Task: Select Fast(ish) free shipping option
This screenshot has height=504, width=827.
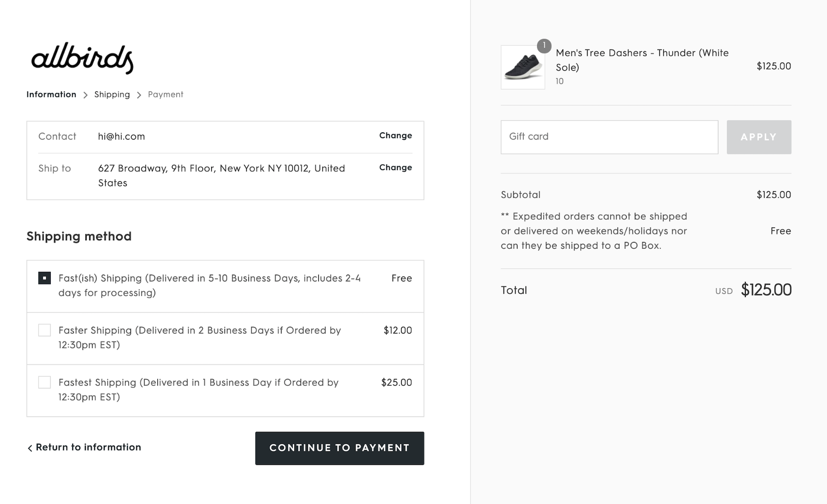Action: tap(44, 278)
